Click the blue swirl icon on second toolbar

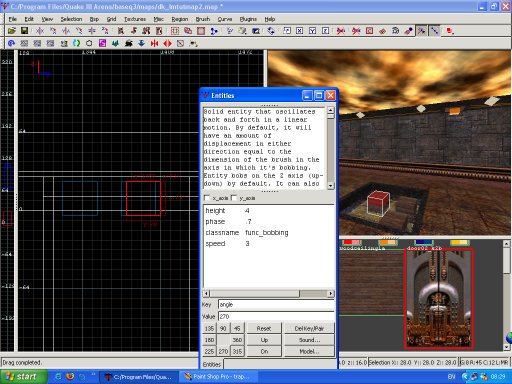[11, 43]
